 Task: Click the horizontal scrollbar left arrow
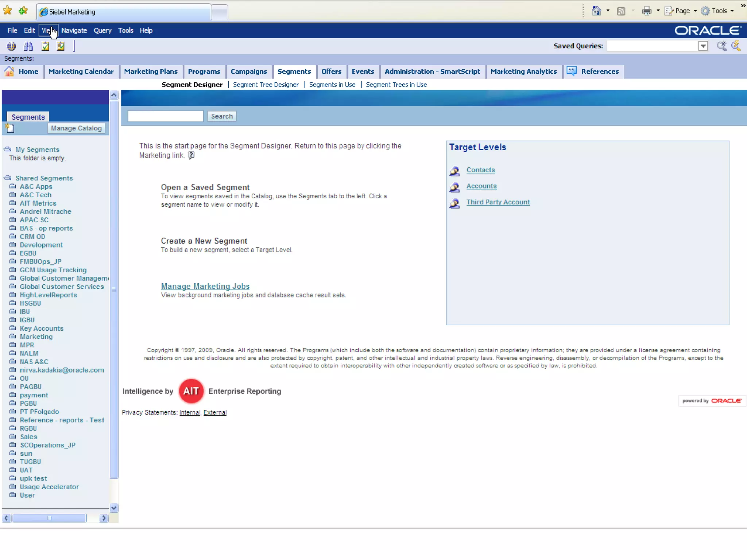pyautogui.click(x=6, y=518)
